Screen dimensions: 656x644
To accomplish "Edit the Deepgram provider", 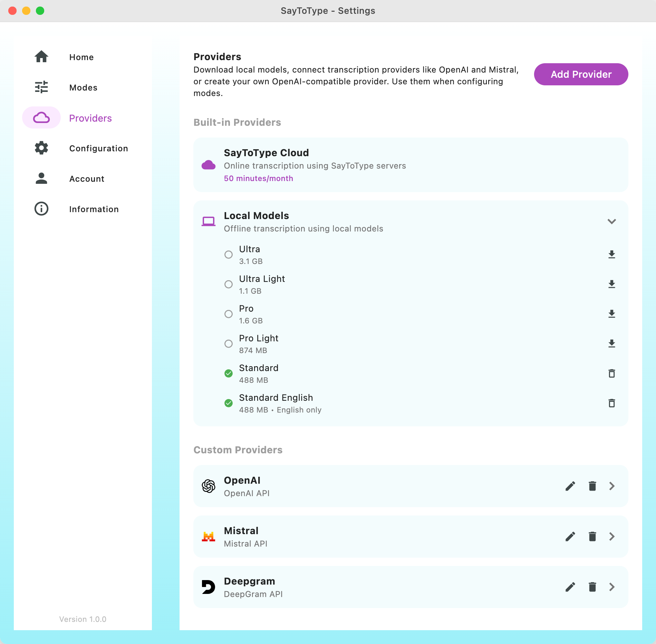I will click(570, 587).
